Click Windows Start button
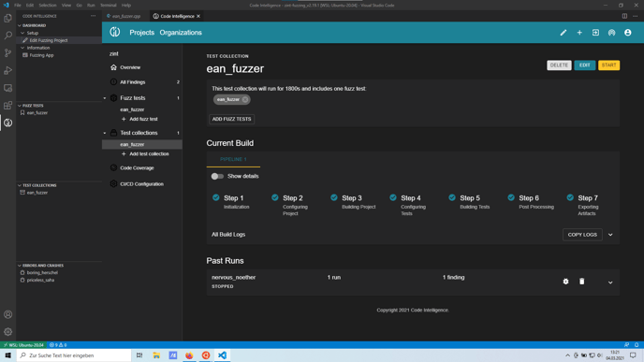This screenshot has width=644, height=362. 7,355
